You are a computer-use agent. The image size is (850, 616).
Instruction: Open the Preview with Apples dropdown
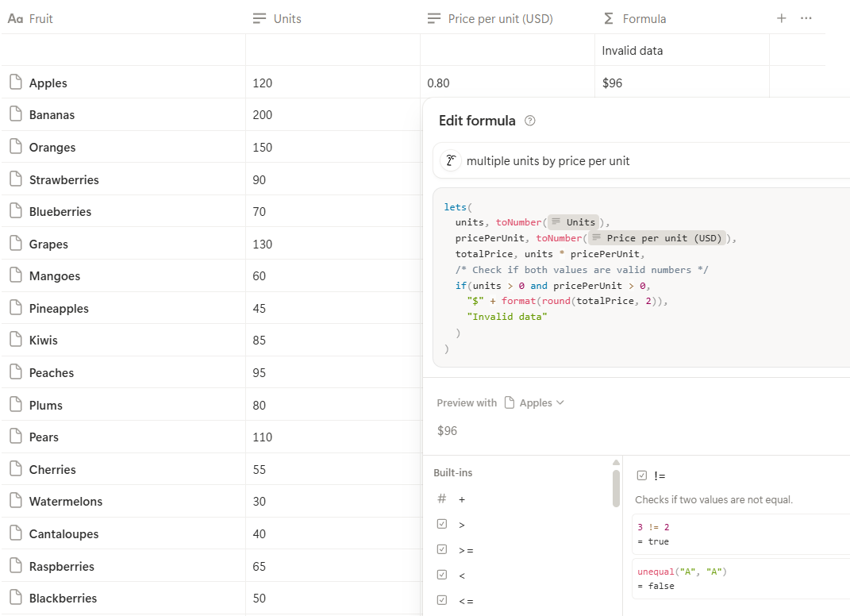[535, 402]
